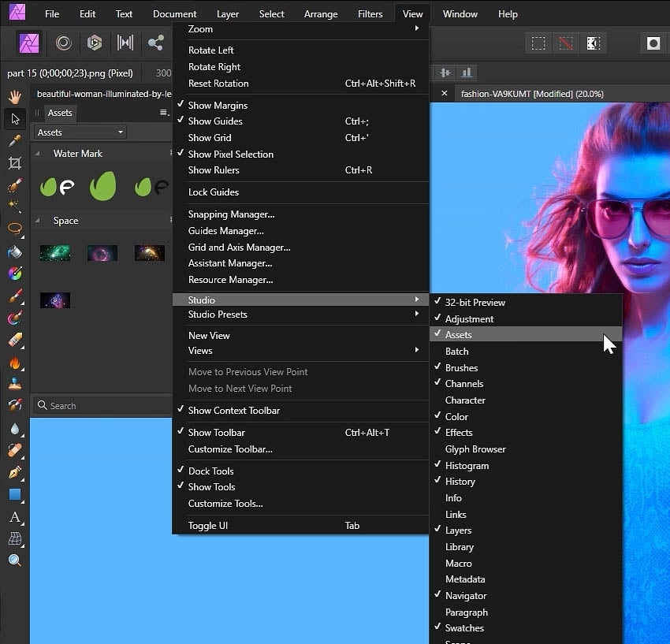Viewport: 670px width, 644px height.
Task: Click the Toggle UI entry
Action: click(x=207, y=525)
